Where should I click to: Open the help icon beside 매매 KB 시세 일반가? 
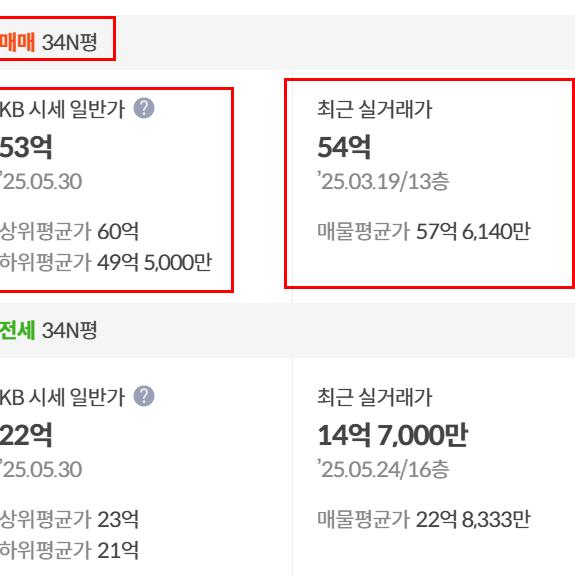coord(144,108)
